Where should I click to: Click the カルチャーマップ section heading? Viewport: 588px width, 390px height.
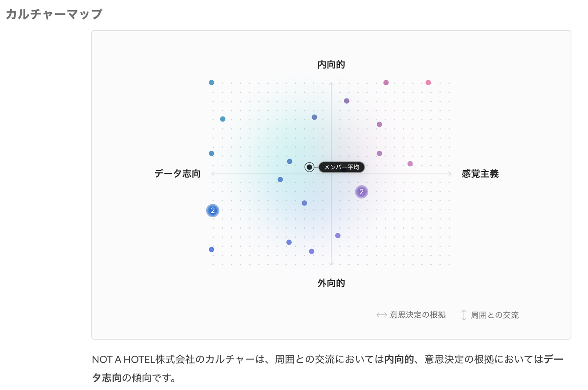[x=54, y=14]
